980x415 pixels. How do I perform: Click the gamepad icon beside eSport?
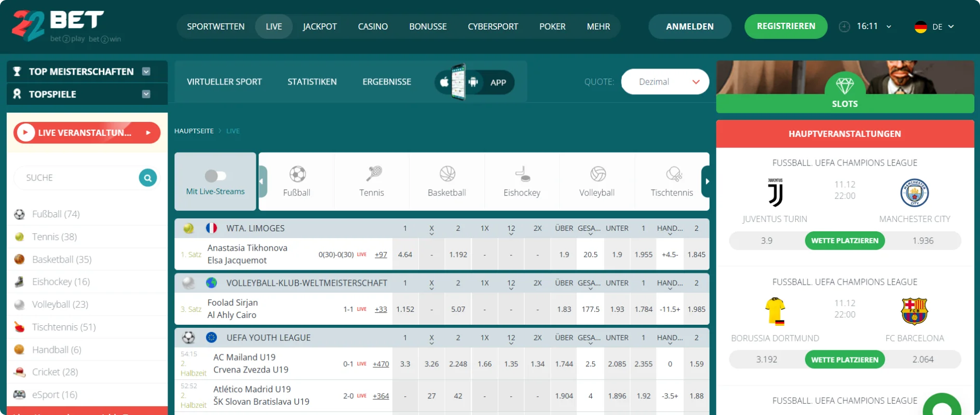pos(19,395)
